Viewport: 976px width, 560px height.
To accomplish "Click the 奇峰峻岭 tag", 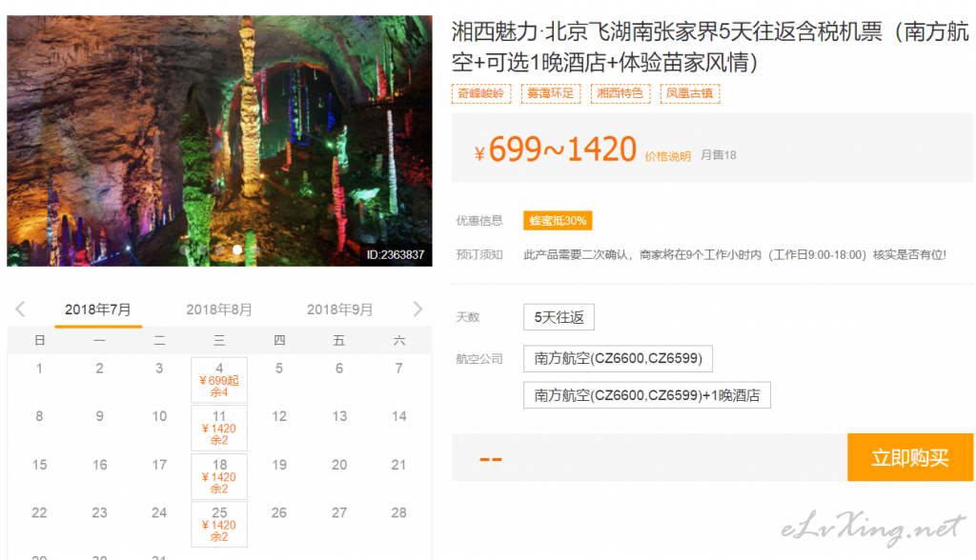I will (x=481, y=93).
